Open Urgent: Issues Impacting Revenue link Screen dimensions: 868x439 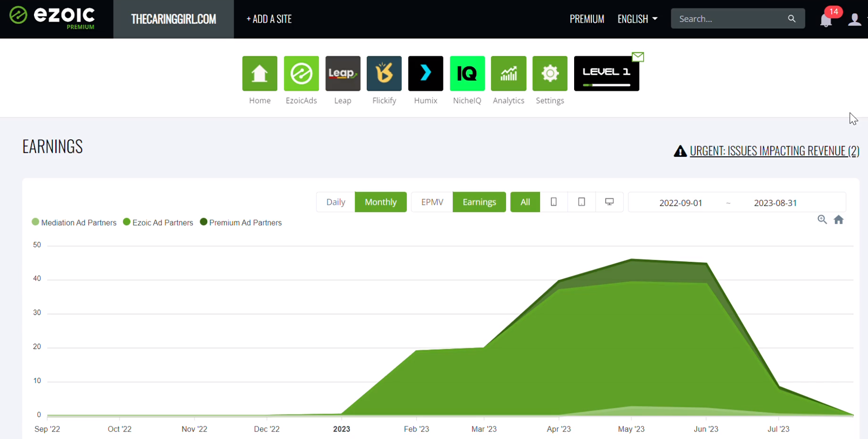click(774, 151)
